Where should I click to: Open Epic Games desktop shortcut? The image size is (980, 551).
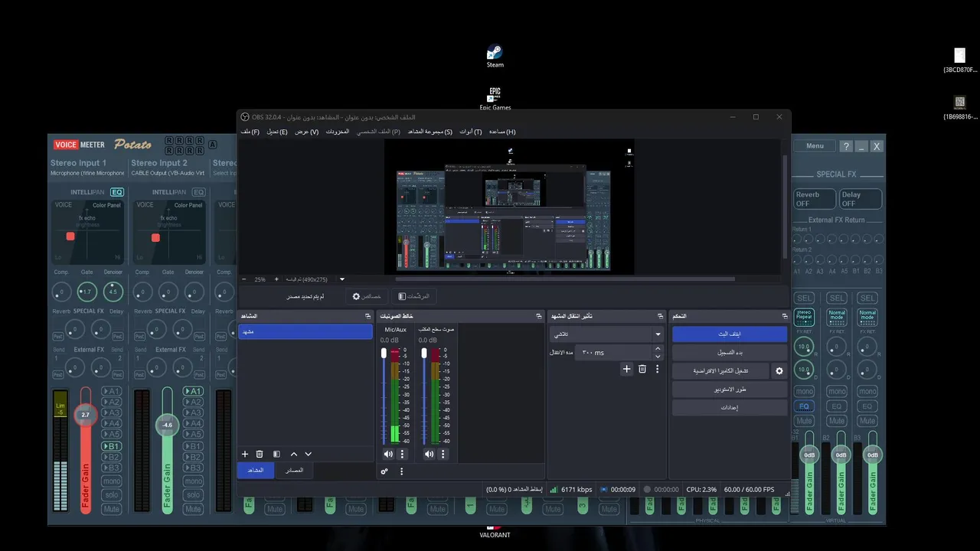(495, 99)
